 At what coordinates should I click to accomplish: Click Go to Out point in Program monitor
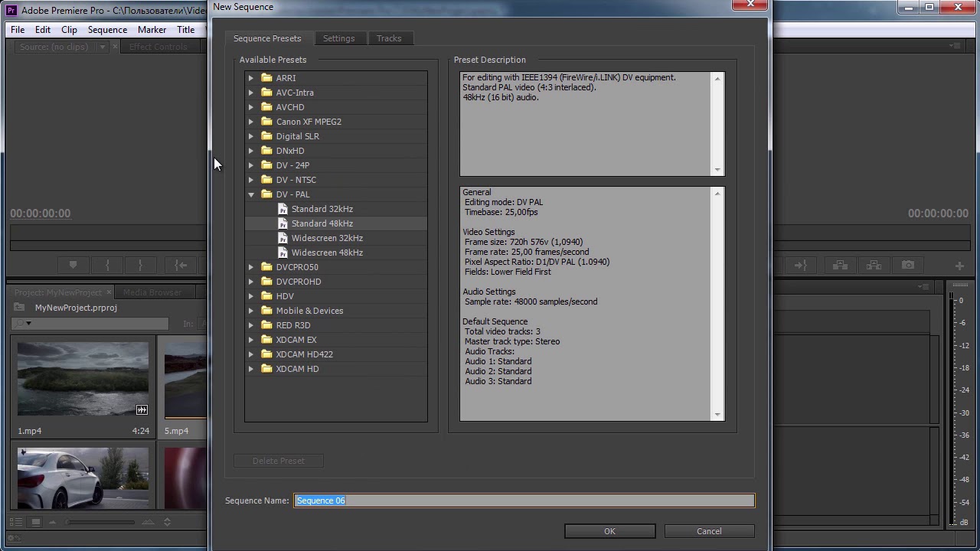[x=800, y=266]
